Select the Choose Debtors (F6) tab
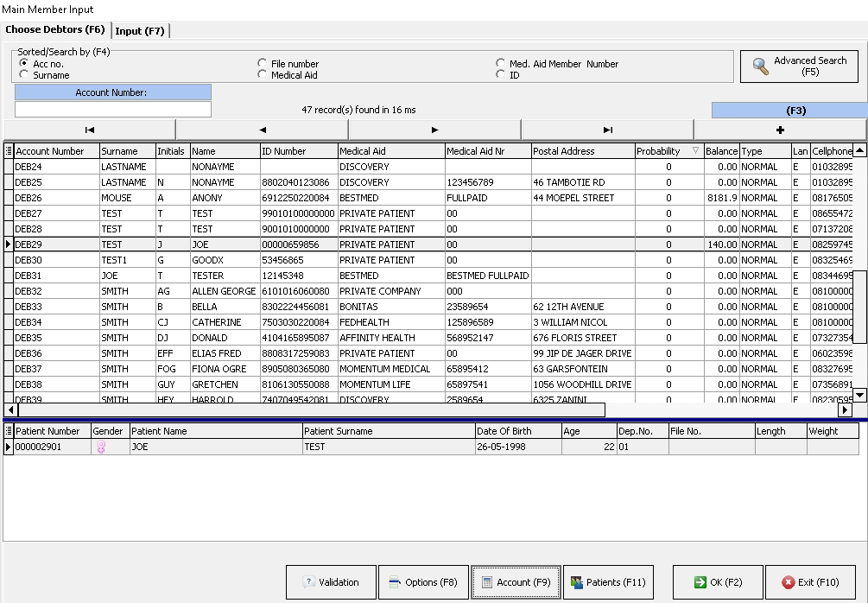Viewport: 868px width, 603px height. tap(55, 30)
